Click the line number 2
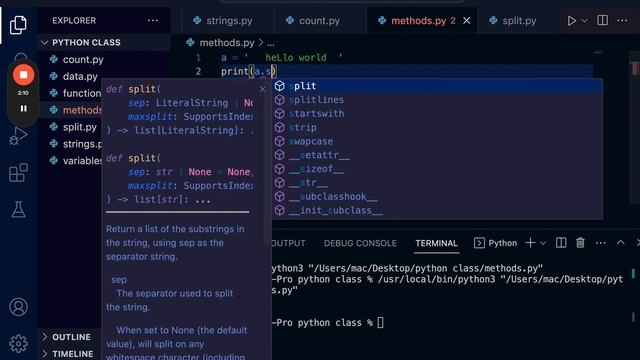Screen dimensions: 640x360 [x=198, y=71]
